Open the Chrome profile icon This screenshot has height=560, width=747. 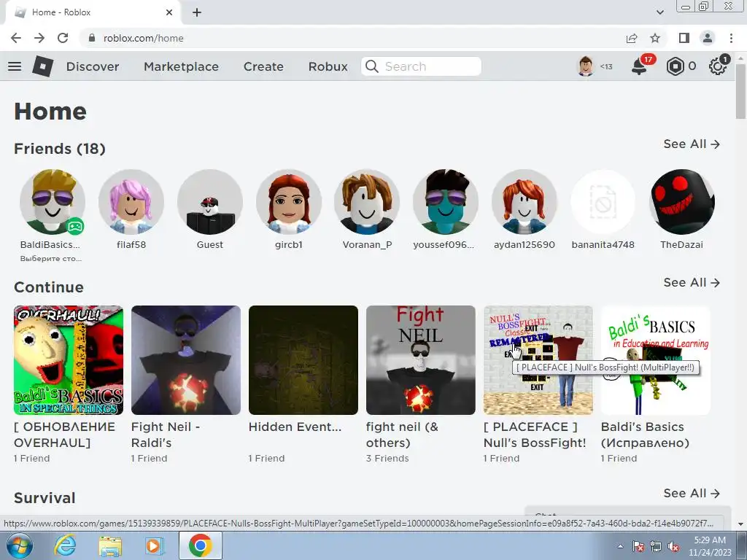coord(708,38)
